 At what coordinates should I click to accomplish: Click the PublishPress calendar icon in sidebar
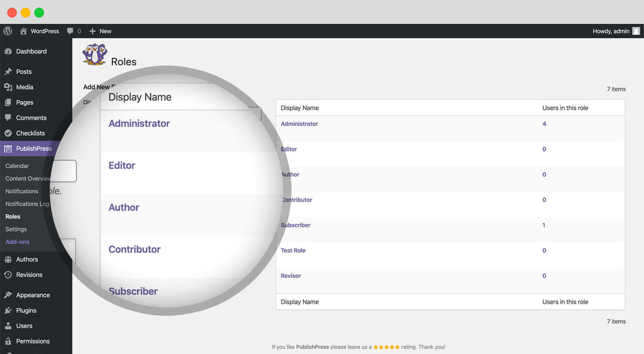pyautogui.click(x=8, y=149)
